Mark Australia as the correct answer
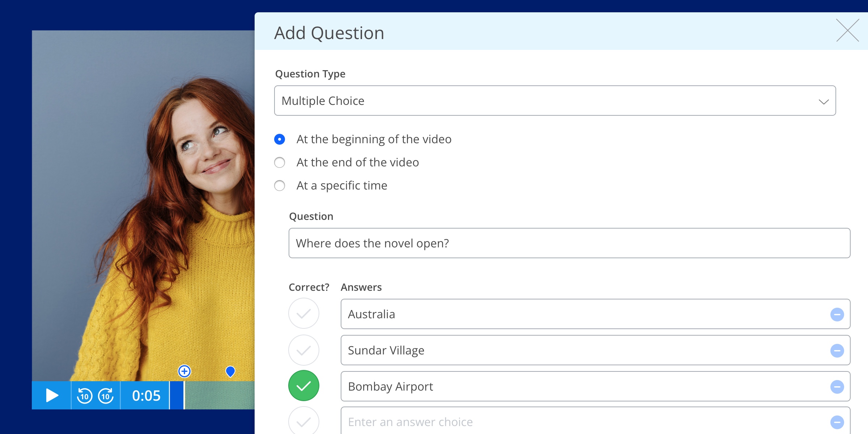Viewport: 868px width, 434px height. click(x=304, y=314)
